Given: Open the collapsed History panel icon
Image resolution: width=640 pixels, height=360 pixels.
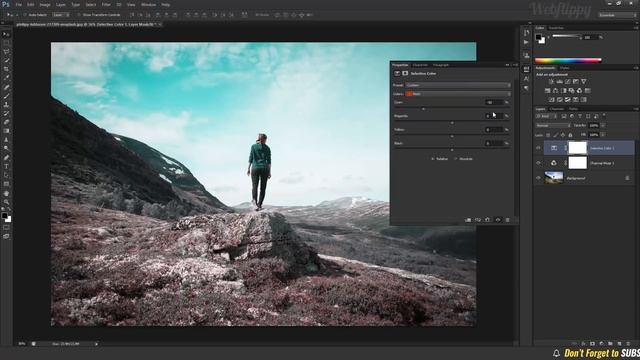Looking at the screenshot, I should [526, 33].
